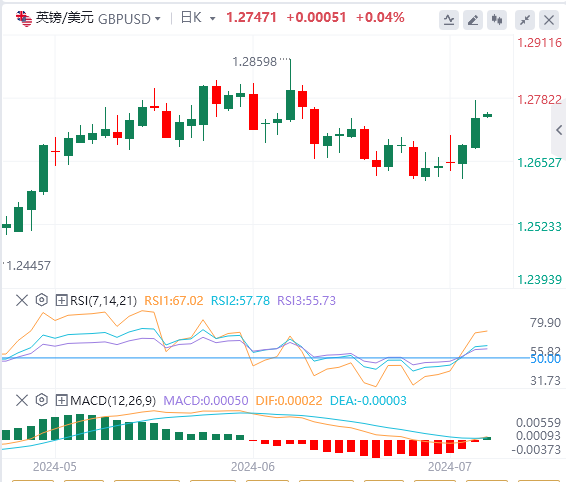
Task: Open the indicator line chart tool icon
Action: pyautogui.click(x=449, y=19)
